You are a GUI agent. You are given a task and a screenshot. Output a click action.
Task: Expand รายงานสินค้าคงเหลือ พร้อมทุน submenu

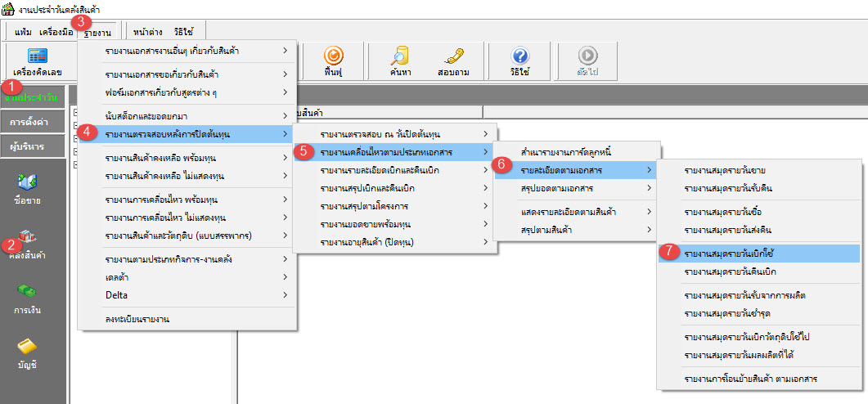point(187,158)
